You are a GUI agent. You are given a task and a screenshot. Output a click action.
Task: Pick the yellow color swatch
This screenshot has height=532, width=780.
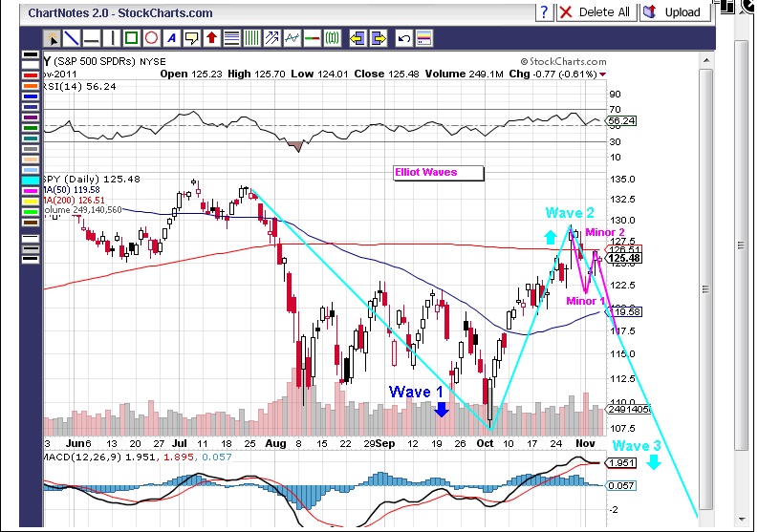point(31,202)
